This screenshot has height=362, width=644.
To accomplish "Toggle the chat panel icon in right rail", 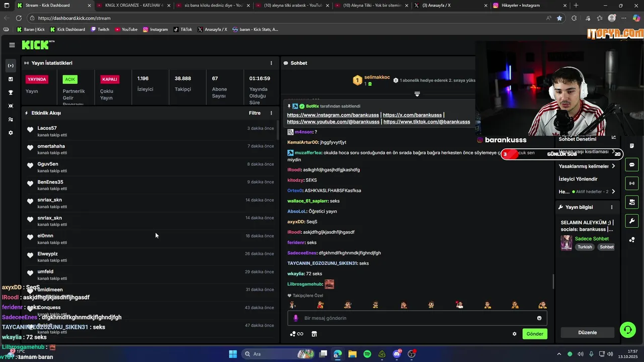I will 631,164.
